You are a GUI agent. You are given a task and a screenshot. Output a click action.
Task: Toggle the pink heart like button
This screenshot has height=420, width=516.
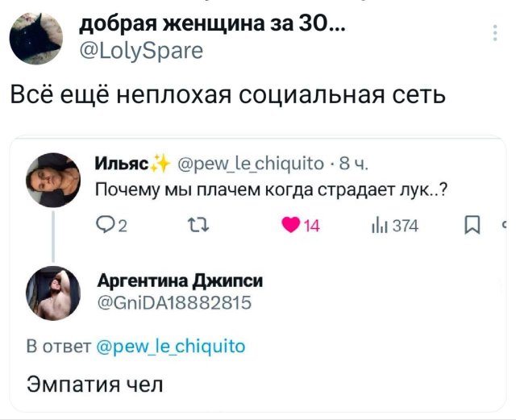290,227
